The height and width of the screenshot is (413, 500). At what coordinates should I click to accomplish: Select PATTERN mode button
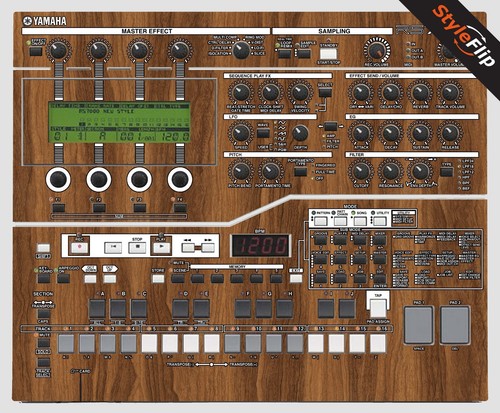(x=321, y=221)
